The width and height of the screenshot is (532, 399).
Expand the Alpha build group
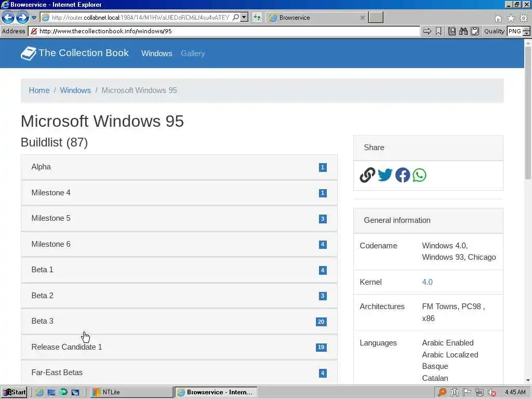[x=179, y=167]
